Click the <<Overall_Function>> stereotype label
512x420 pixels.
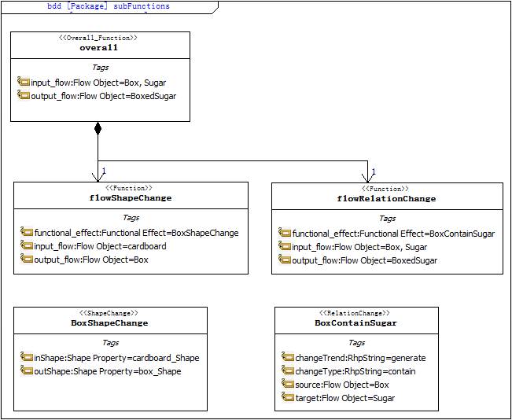(98, 38)
